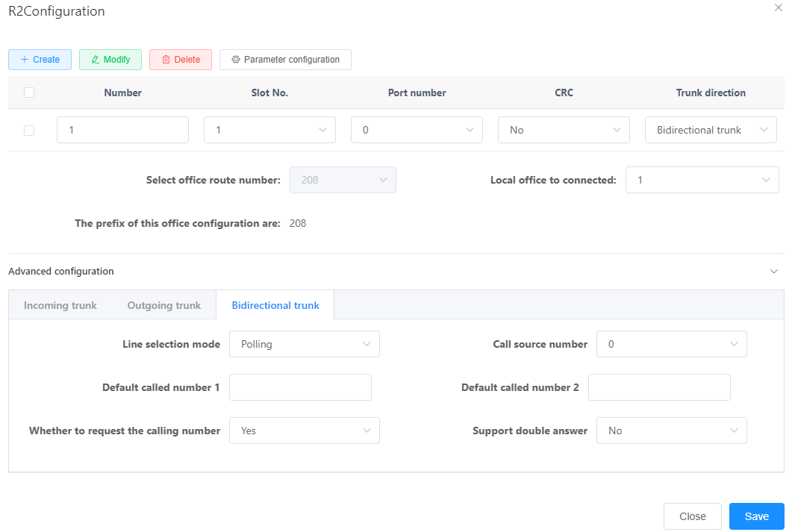The image size is (792, 532).
Task: Open the Support double answer dropdown
Action: (672, 431)
